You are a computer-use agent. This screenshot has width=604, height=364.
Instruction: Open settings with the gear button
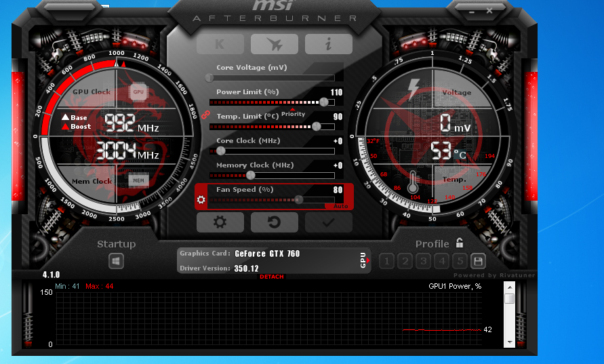coord(220,222)
